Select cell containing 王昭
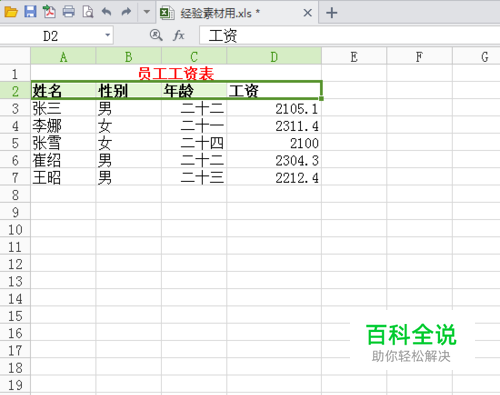500x395 pixels. [63, 177]
